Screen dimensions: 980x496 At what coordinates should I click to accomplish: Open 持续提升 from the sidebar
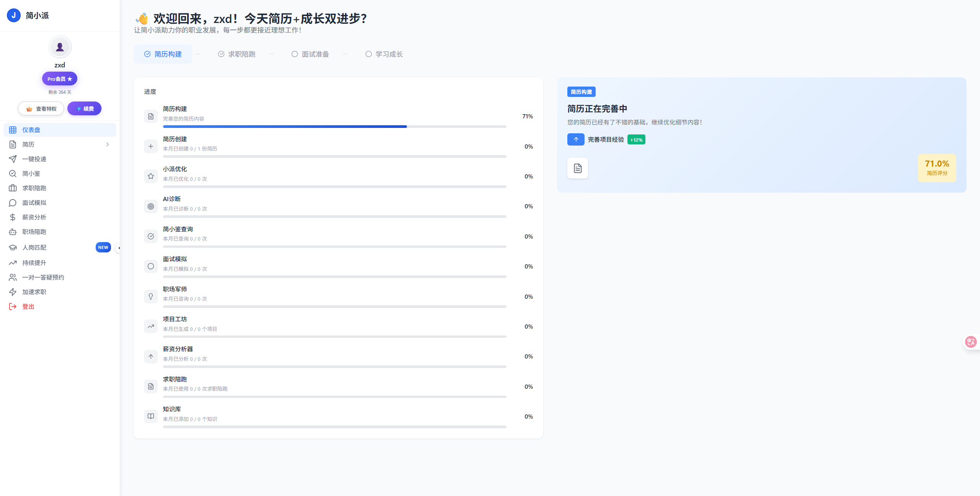pyautogui.click(x=13, y=263)
